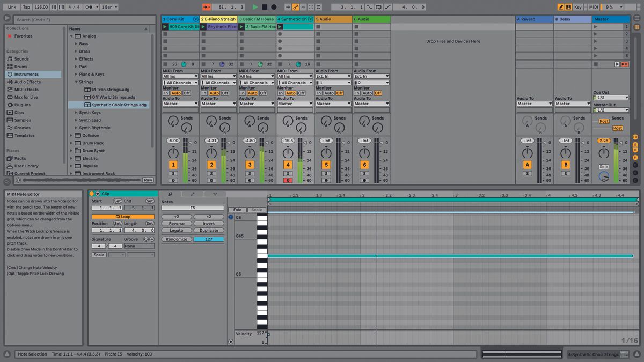
Task: Toggle Return A track activator
Action: tap(528, 165)
